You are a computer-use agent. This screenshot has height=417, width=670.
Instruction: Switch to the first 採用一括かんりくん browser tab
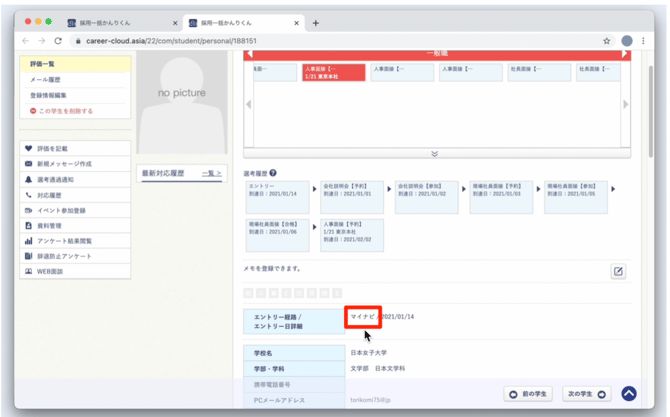tap(118, 22)
